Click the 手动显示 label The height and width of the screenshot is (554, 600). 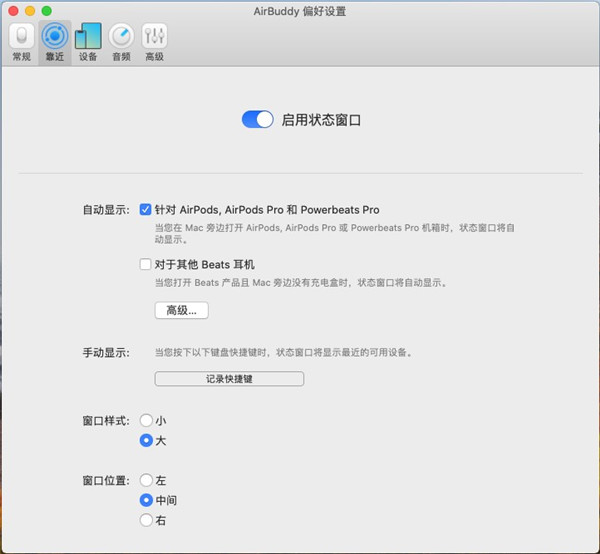tap(106, 352)
